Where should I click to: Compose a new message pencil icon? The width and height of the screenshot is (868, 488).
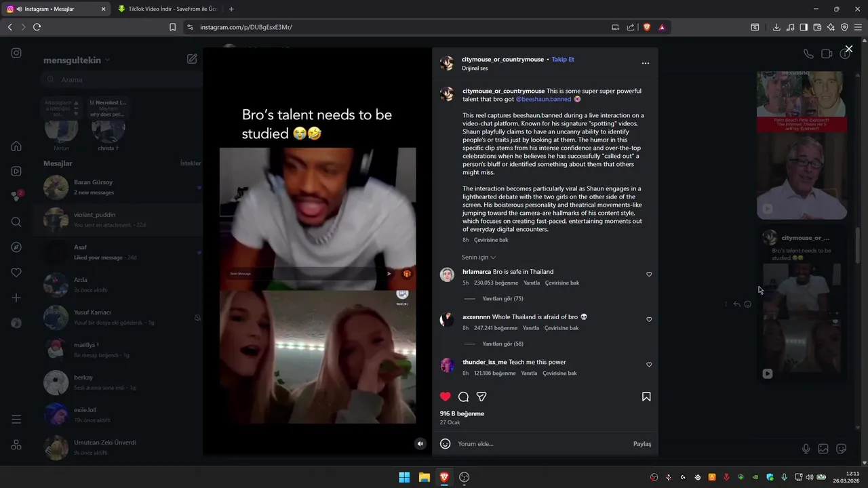pyautogui.click(x=192, y=59)
